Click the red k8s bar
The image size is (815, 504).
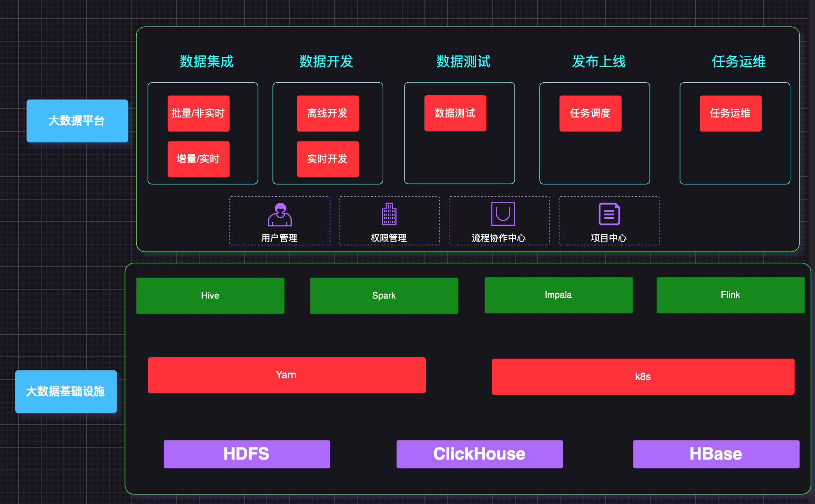click(643, 377)
